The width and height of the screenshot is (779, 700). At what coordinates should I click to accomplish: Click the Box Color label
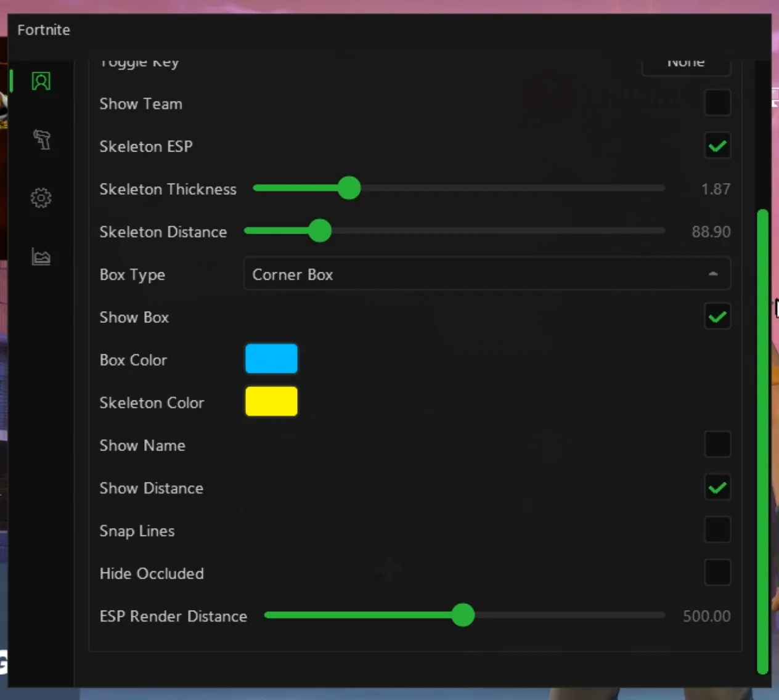click(133, 360)
